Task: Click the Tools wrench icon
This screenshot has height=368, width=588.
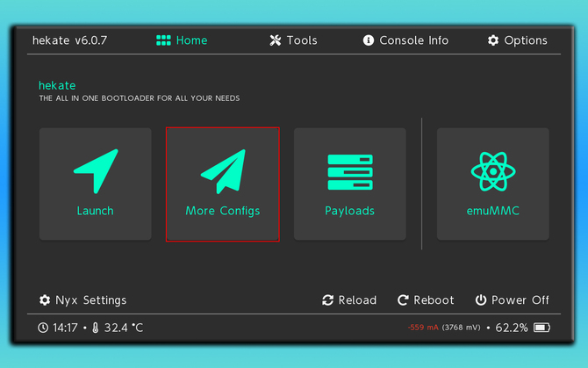Action: (x=276, y=40)
